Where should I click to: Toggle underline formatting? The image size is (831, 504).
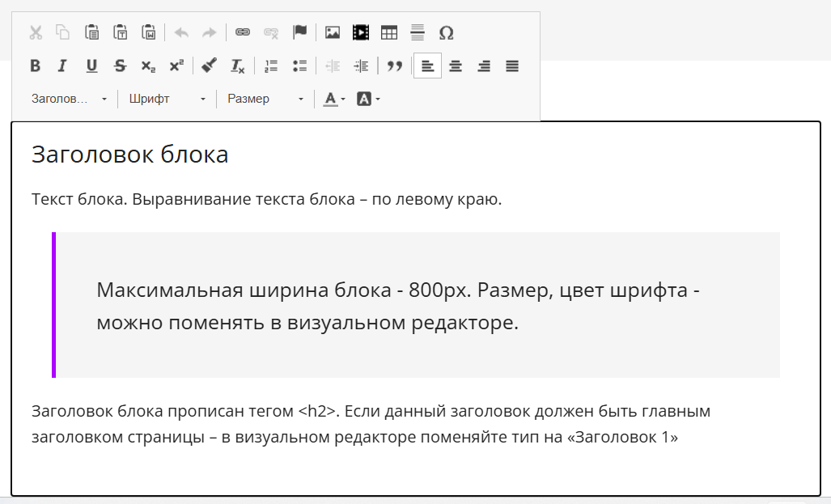(91, 66)
